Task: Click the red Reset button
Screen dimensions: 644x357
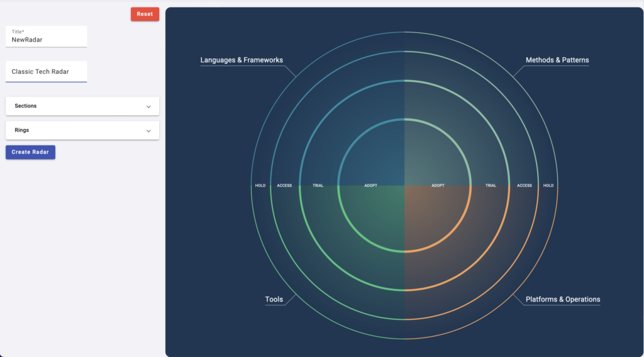Action: pyautogui.click(x=145, y=14)
